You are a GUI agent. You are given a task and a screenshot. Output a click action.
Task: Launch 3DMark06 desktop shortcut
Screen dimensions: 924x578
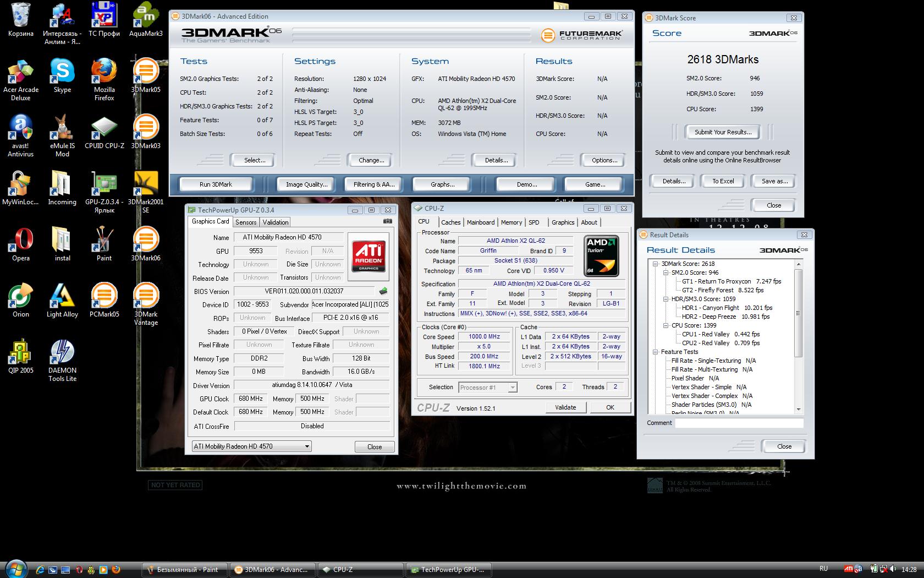coord(146,244)
